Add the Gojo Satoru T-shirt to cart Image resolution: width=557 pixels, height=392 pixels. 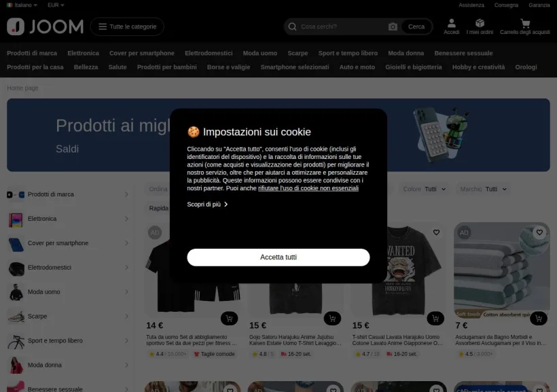pyautogui.click(x=332, y=318)
